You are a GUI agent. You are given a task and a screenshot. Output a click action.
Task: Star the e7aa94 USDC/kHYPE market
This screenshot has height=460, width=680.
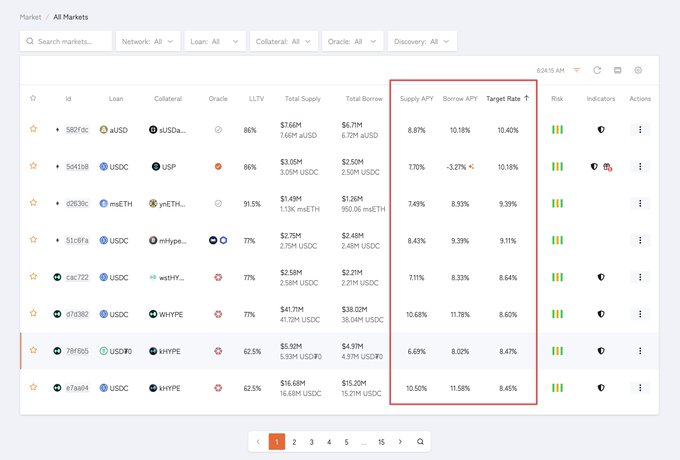coord(33,387)
